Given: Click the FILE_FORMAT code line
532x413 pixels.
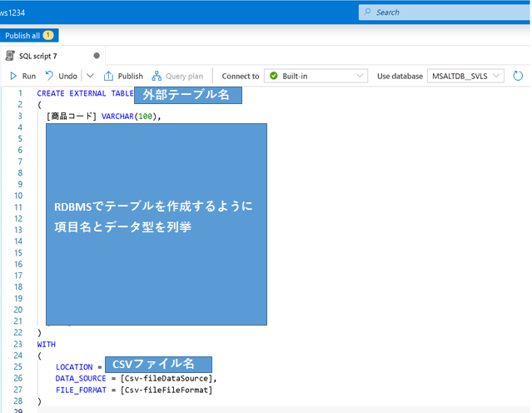Looking at the screenshot, I should [133, 390].
